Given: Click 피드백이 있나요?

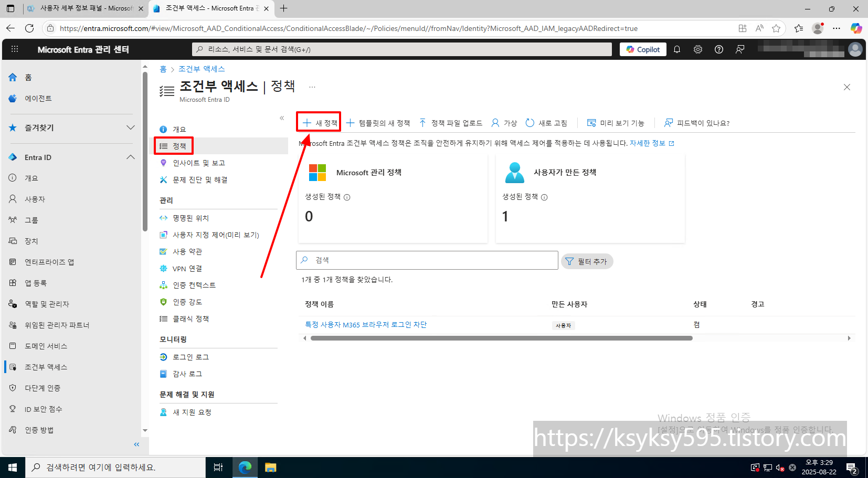Looking at the screenshot, I should coord(696,123).
